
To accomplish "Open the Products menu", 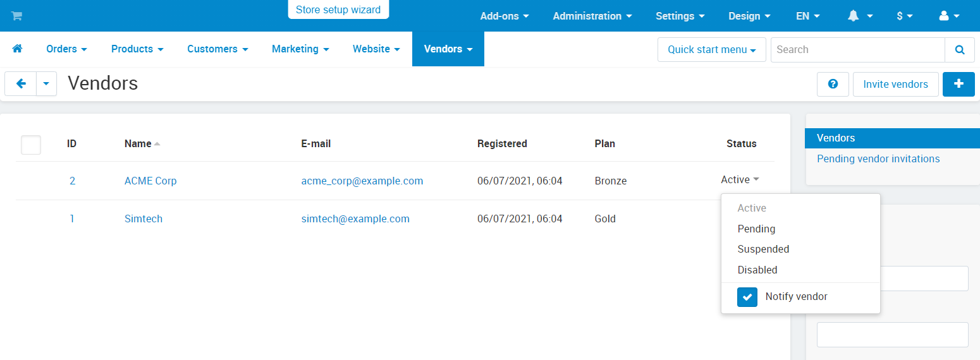I will tap(137, 49).
